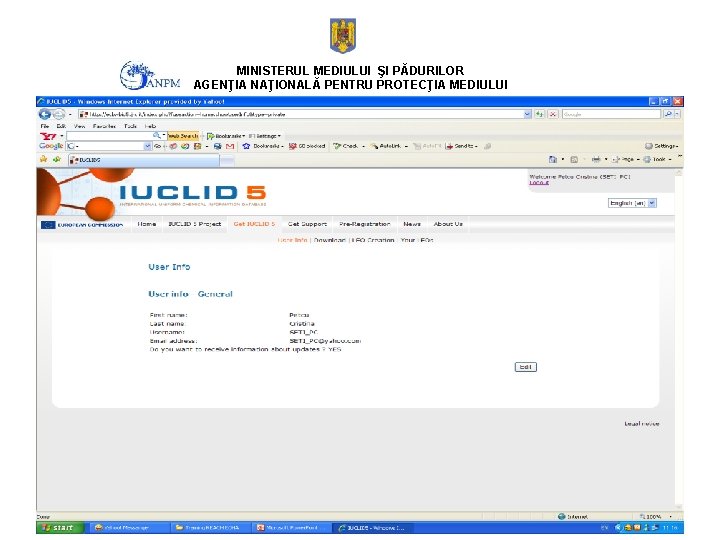Click the red Stop loading icon

tap(553, 114)
